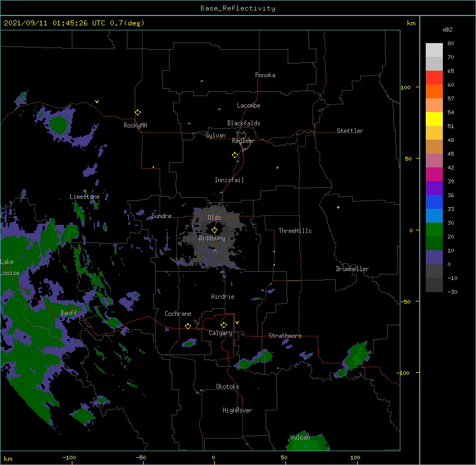Viewport: 476px width, 465px height.
Task: Click the white asterisk marker east of Innisfail
Action: 277,167
